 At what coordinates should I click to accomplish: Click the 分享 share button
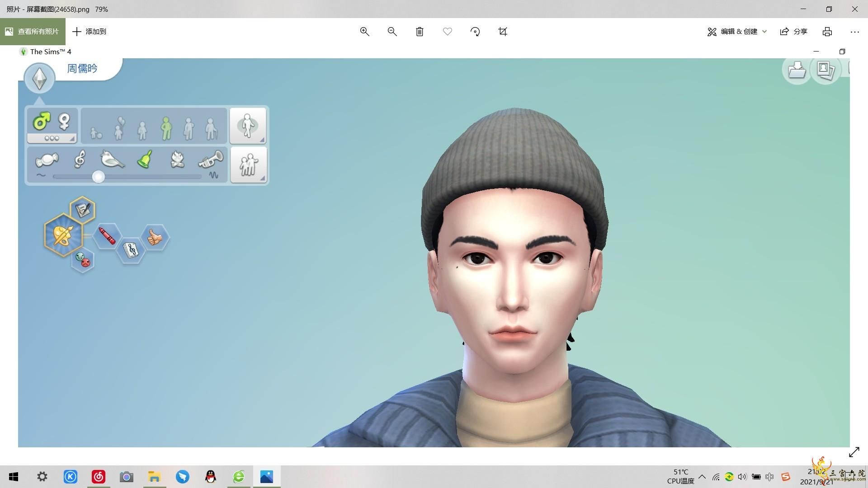pyautogui.click(x=794, y=32)
